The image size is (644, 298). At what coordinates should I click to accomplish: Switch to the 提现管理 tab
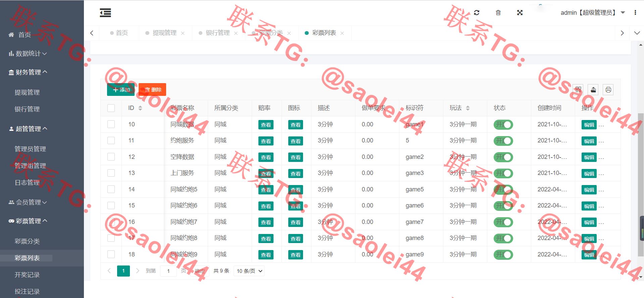click(164, 33)
